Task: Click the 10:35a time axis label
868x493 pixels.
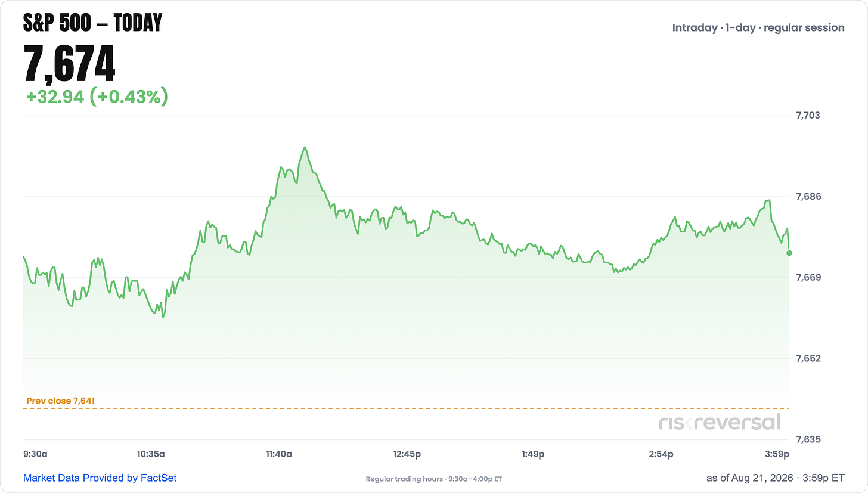Action: 151,454
